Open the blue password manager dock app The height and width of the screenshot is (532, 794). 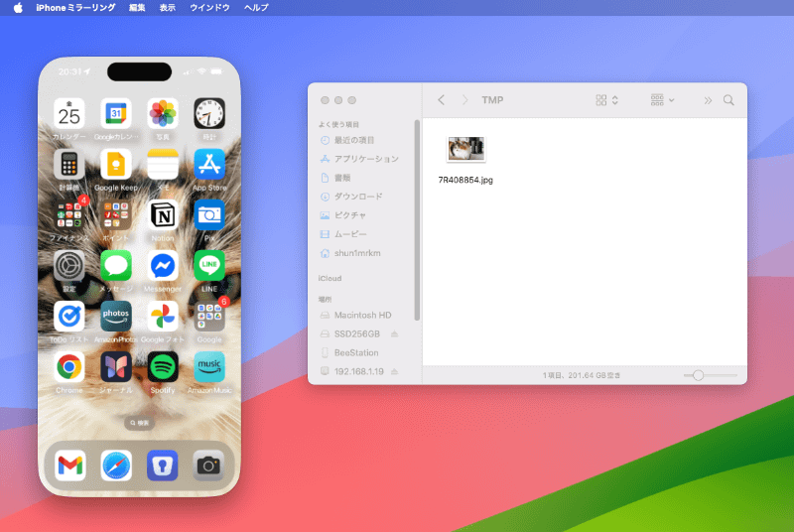coord(163,465)
